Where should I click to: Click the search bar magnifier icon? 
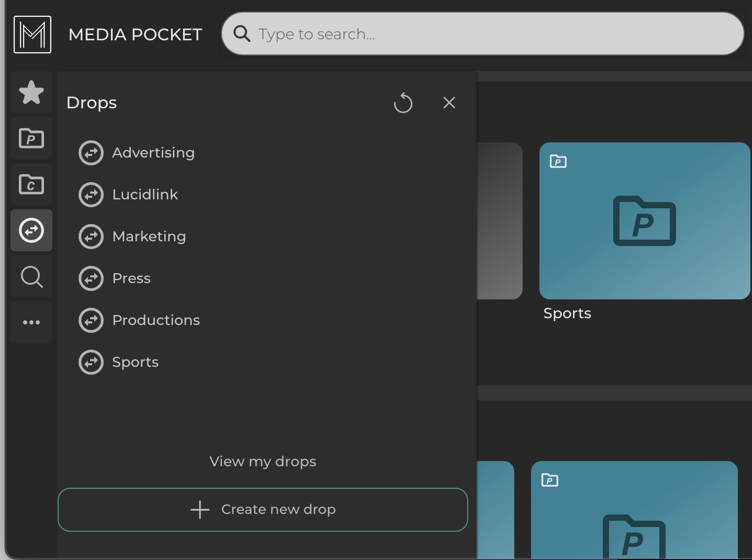click(242, 34)
